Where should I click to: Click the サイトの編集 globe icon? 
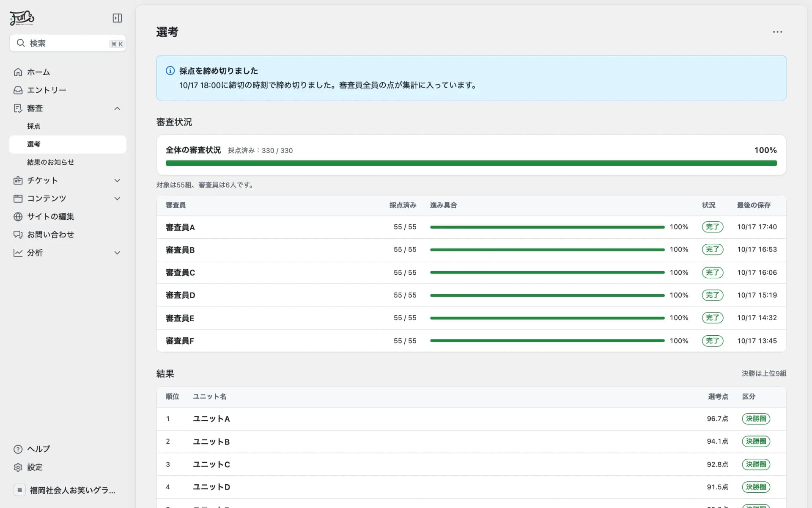tap(18, 217)
